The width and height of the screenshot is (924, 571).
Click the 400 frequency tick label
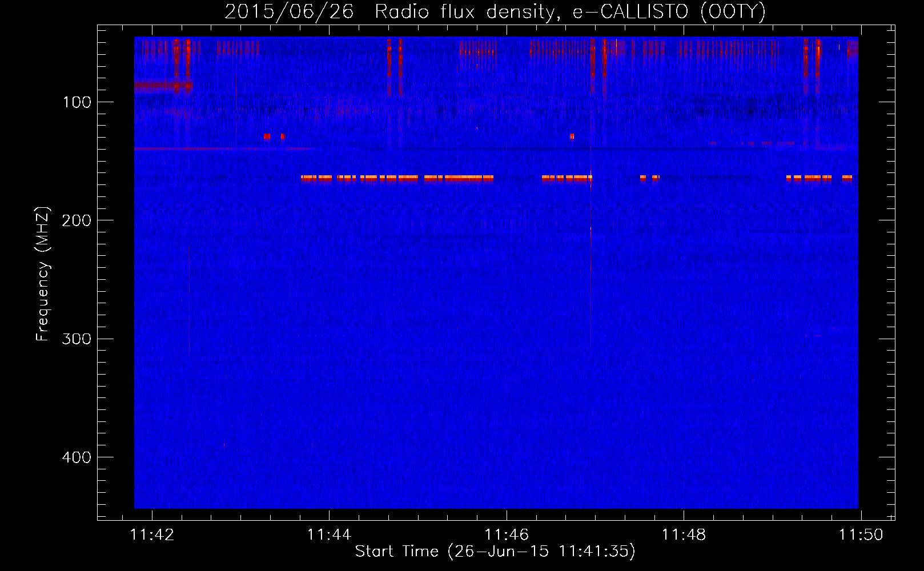76,457
